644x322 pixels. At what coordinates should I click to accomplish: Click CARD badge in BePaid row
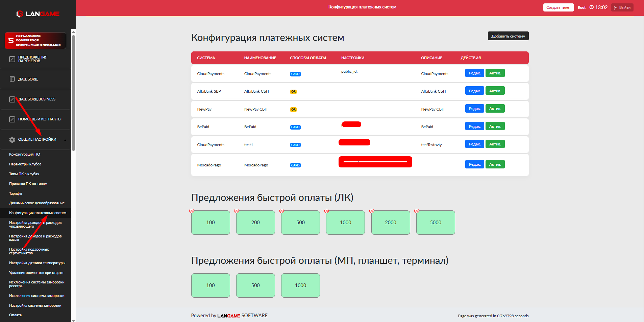tap(295, 127)
